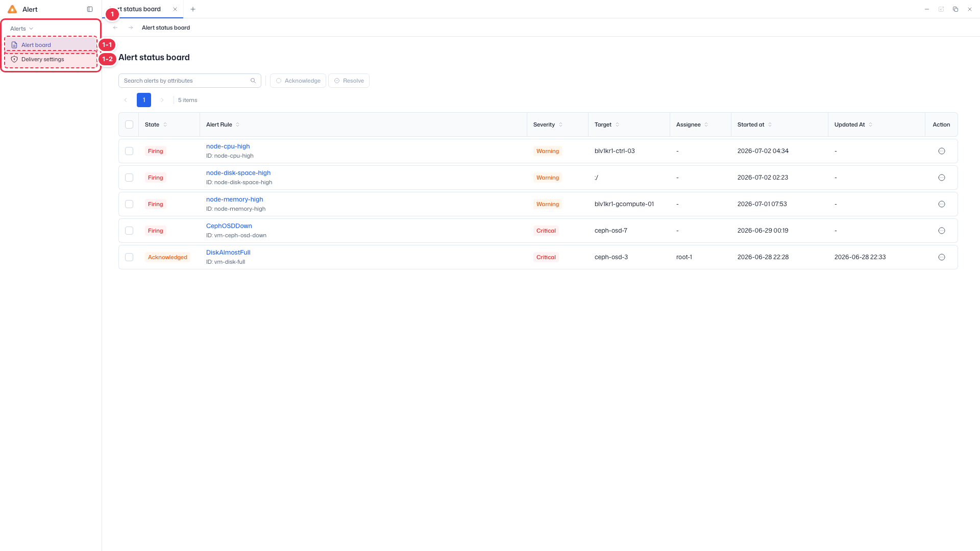Collapse the sidebar panel icon
Image resolution: width=980 pixels, height=551 pixels.
tap(90, 9)
